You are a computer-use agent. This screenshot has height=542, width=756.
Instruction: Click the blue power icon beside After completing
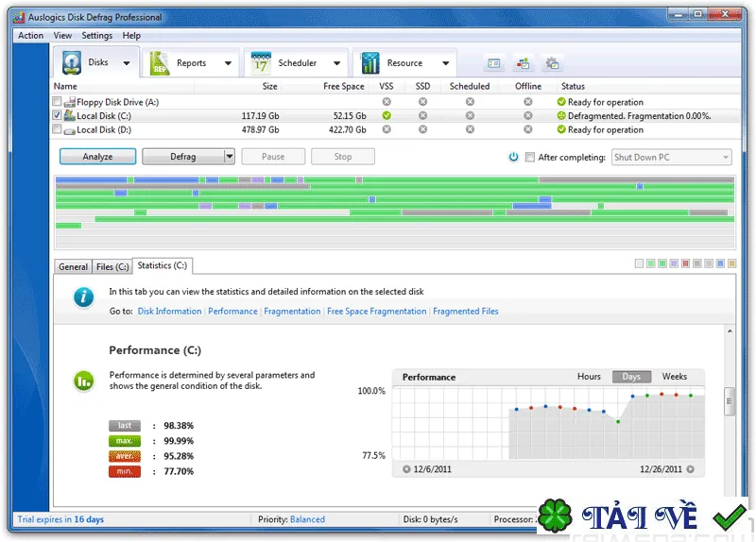click(513, 157)
